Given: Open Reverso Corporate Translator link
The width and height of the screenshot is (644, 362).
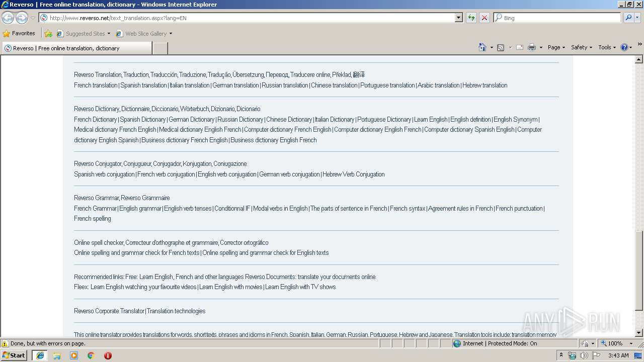Looking at the screenshot, I should coord(109,311).
